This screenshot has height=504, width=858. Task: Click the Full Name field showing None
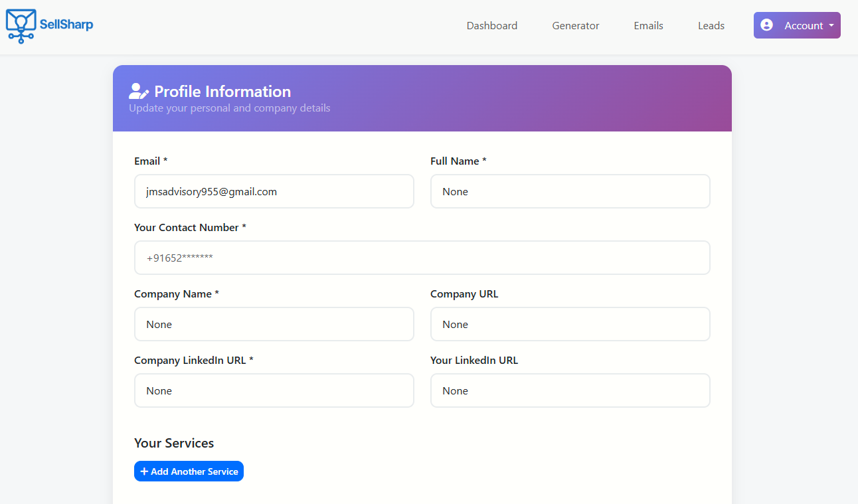[570, 191]
